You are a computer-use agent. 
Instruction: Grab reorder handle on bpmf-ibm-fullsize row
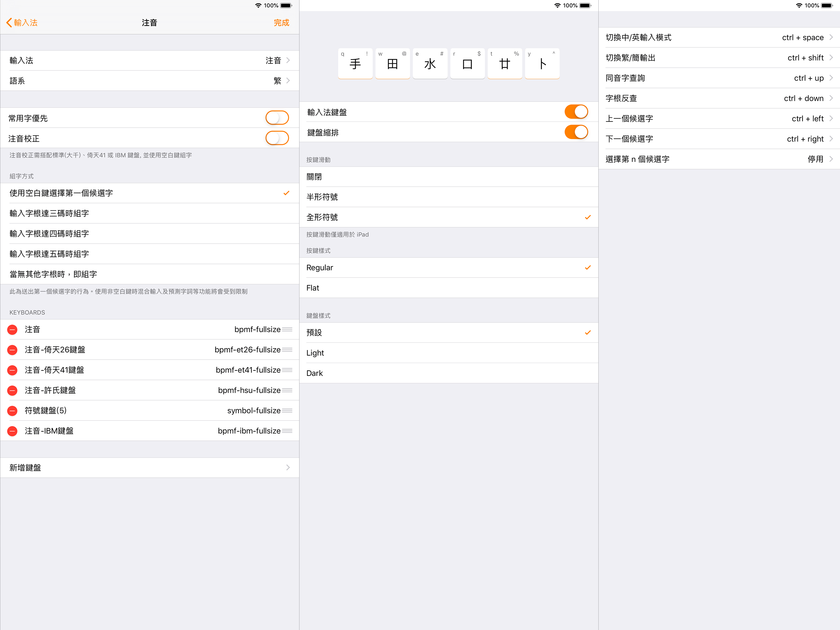coord(287,431)
